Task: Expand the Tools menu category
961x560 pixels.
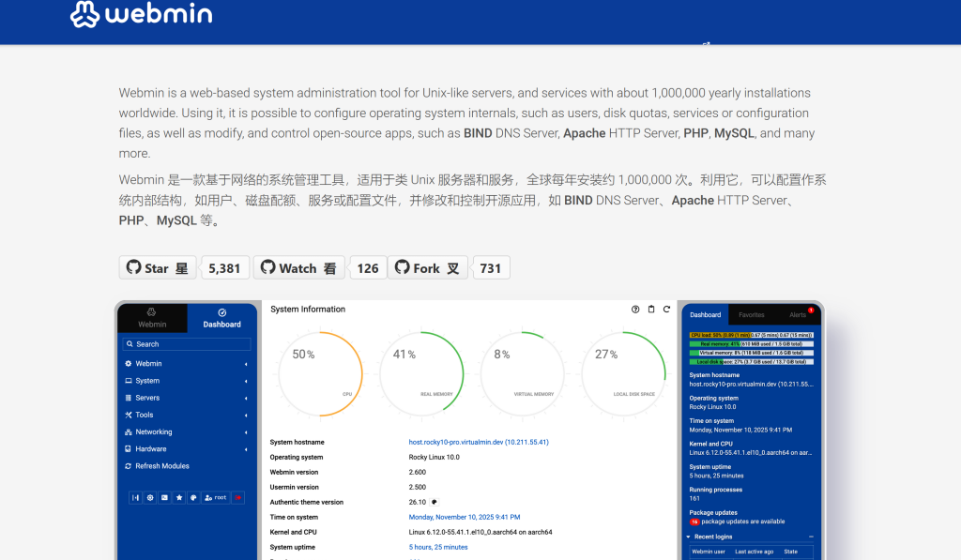Action: [x=144, y=415]
